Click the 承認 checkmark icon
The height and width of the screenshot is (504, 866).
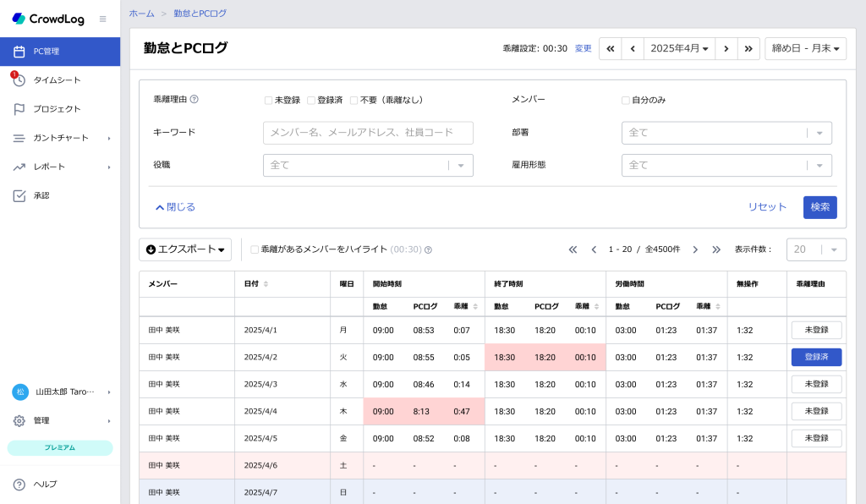pyautogui.click(x=19, y=195)
